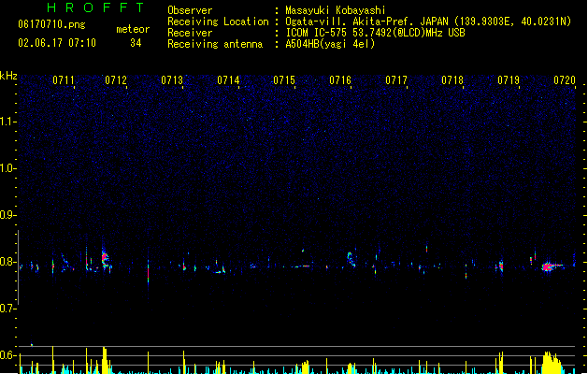Click the vertical red echo streak before 0713
588x374 pixels.
click(x=148, y=273)
